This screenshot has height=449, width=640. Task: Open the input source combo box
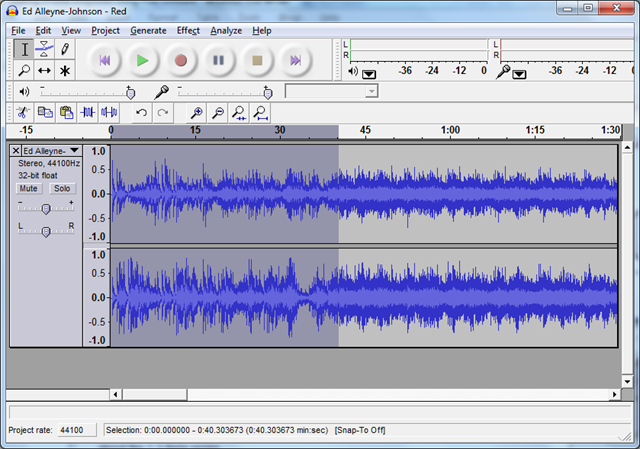(332, 91)
